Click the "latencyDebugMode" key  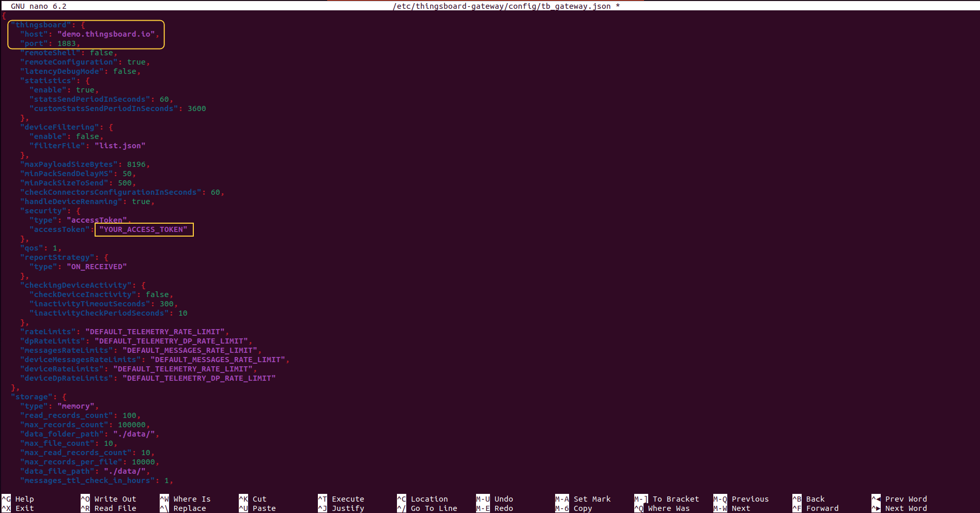pos(62,71)
